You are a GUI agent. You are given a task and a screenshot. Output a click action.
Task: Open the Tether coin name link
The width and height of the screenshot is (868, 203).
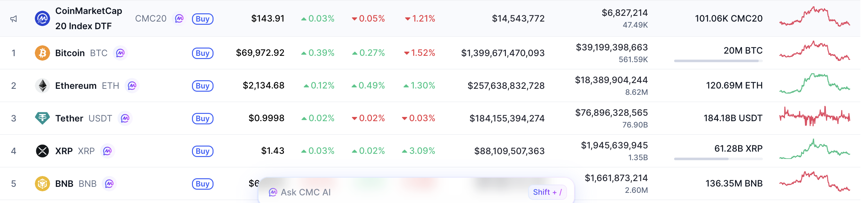(69, 118)
